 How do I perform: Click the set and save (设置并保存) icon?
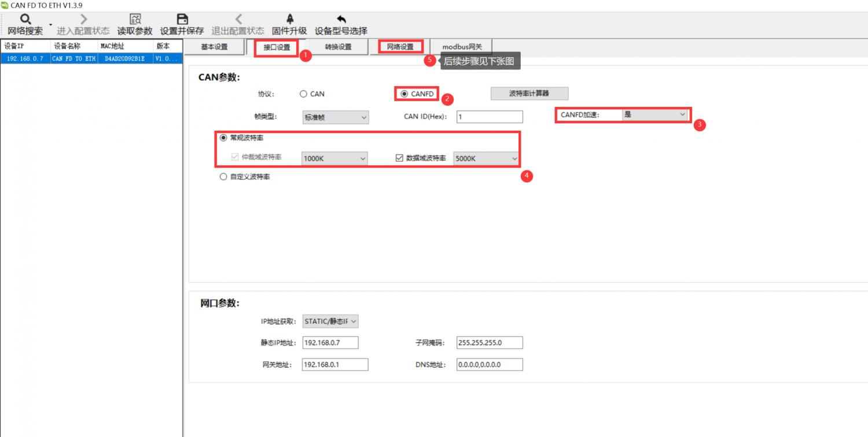pos(182,20)
